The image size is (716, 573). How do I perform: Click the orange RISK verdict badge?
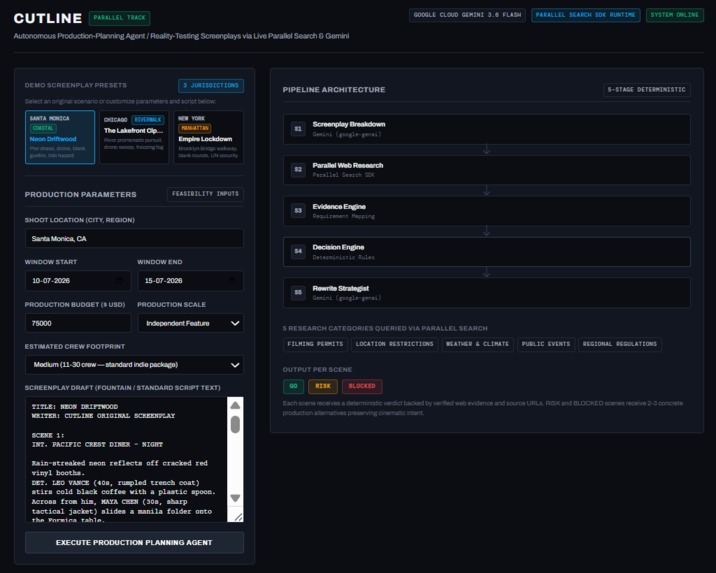tap(323, 386)
